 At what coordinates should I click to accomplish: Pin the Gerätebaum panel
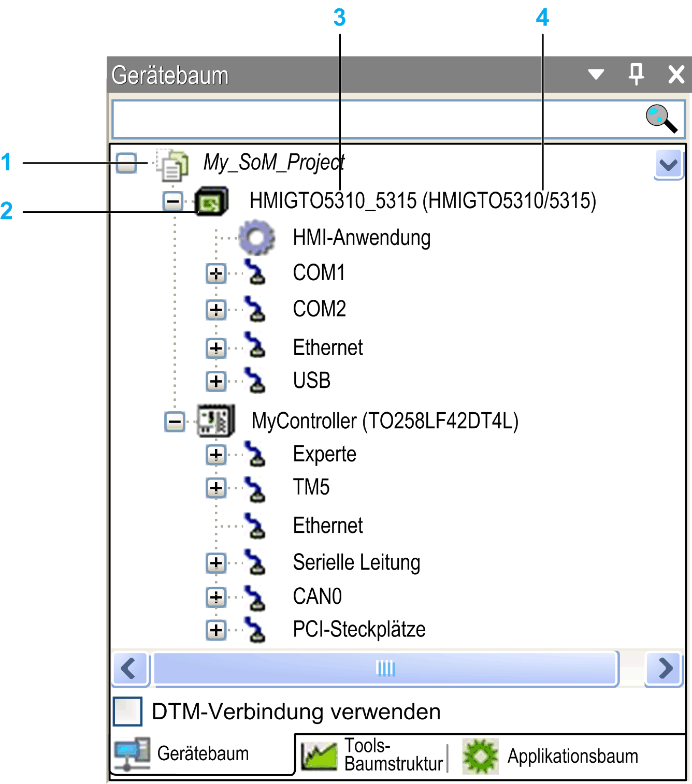[636, 74]
